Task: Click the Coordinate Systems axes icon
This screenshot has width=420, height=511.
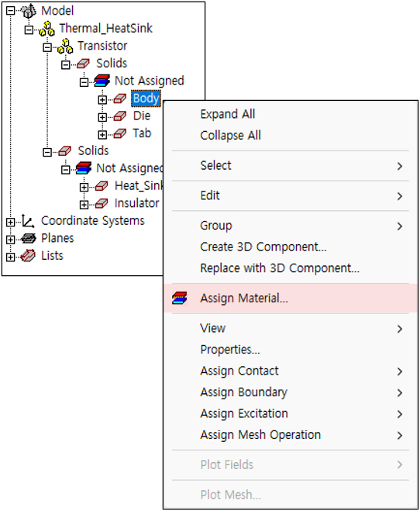Action: tap(28, 221)
